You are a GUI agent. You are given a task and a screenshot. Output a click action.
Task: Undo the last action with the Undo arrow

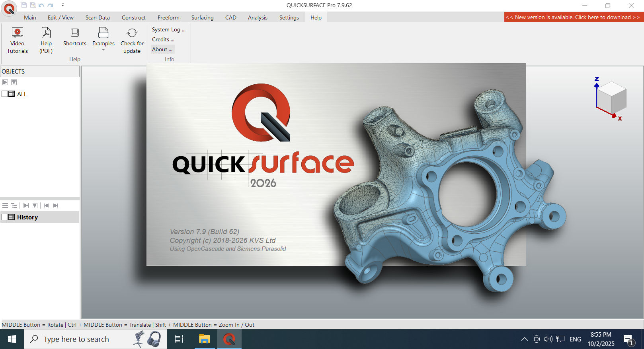pyautogui.click(x=41, y=5)
